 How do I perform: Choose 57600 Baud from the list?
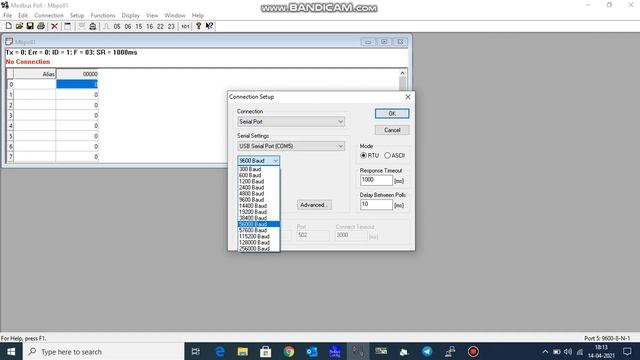tap(258, 230)
